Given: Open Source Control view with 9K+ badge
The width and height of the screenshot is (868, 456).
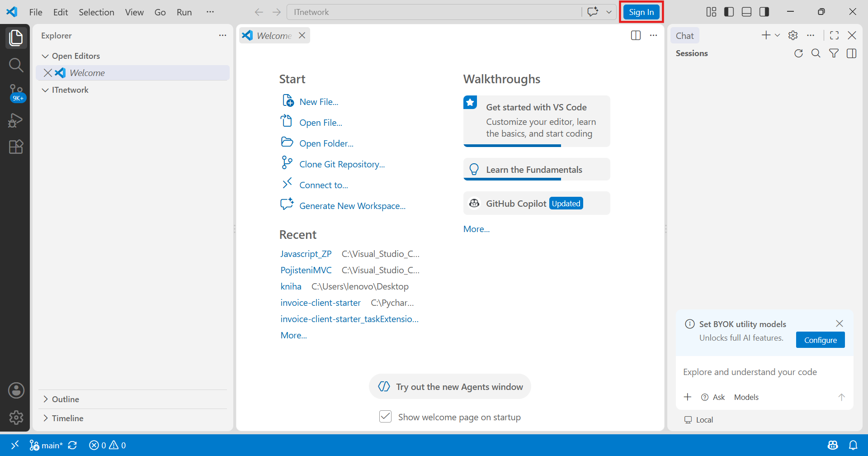Looking at the screenshot, I should pyautogui.click(x=16, y=93).
